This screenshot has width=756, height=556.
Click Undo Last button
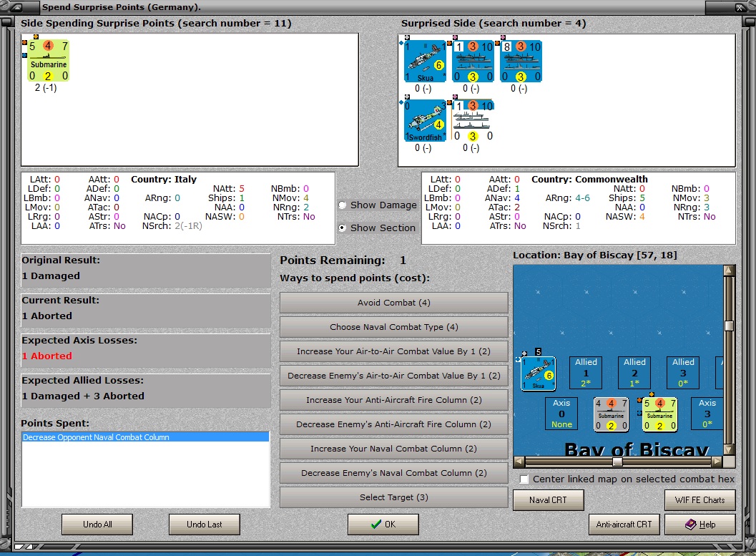(205, 525)
